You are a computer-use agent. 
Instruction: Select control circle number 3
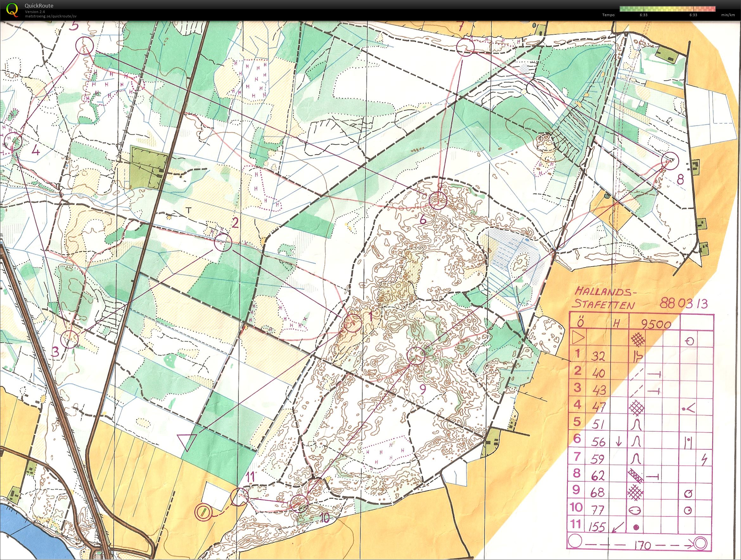pos(70,339)
